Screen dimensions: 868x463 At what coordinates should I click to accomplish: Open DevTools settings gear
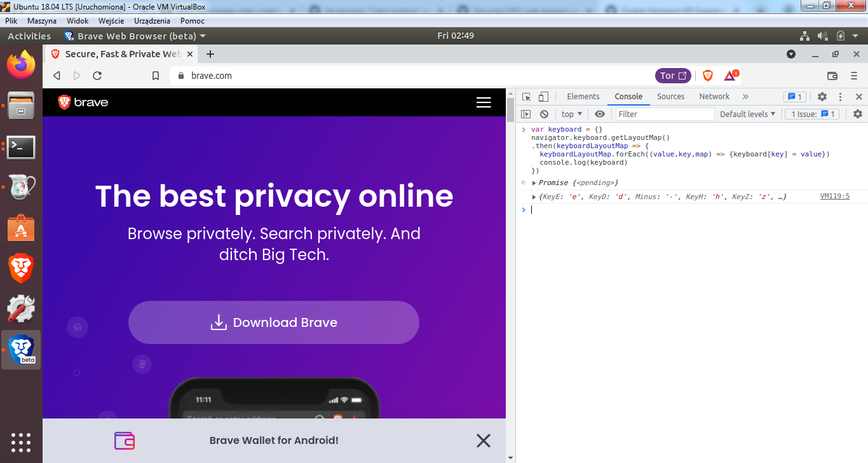pyautogui.click(x=823, y=96)
